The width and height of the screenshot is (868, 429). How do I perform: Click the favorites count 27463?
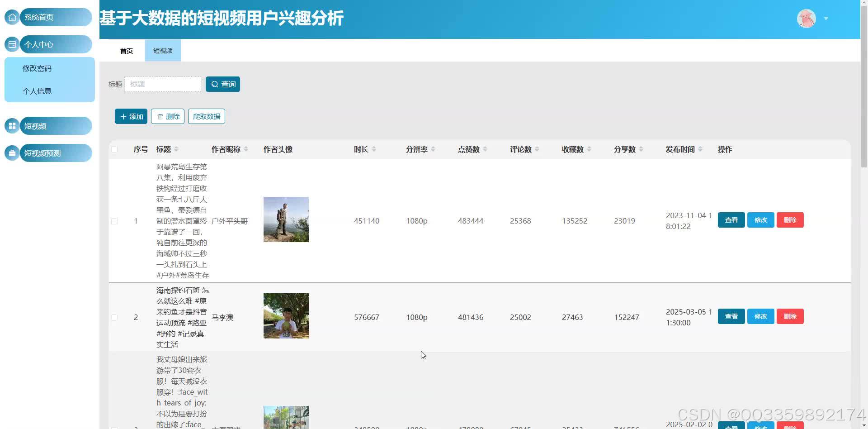click(x=572, y=317)
